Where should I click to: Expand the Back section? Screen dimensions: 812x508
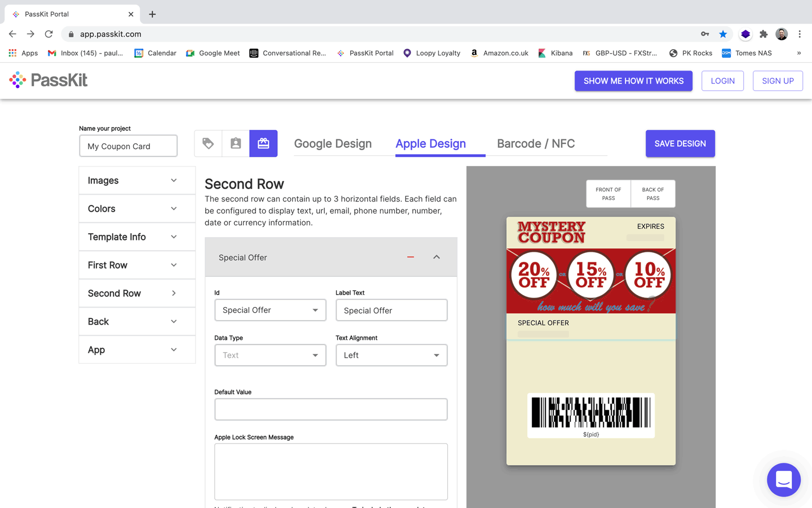click(x=137, y=322)
